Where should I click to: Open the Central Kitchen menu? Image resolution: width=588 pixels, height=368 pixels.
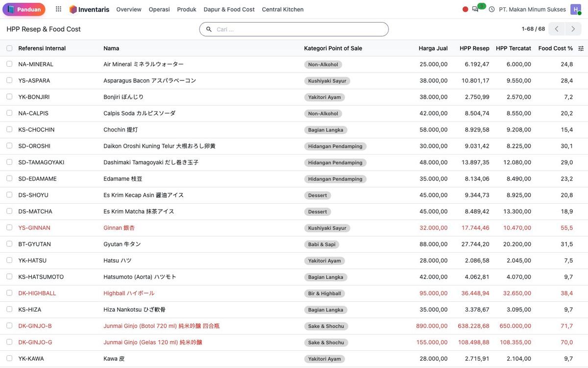coord(283,9)
